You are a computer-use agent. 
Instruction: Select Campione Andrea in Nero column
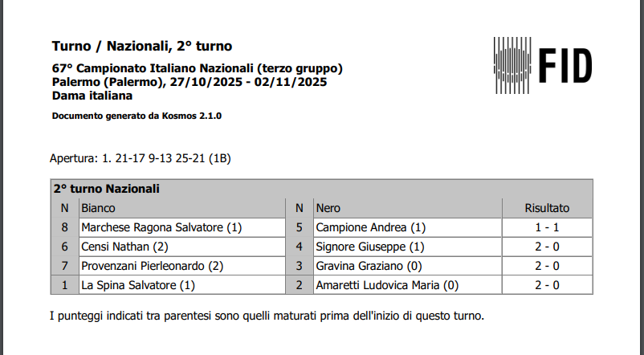(x=371, y=227)
